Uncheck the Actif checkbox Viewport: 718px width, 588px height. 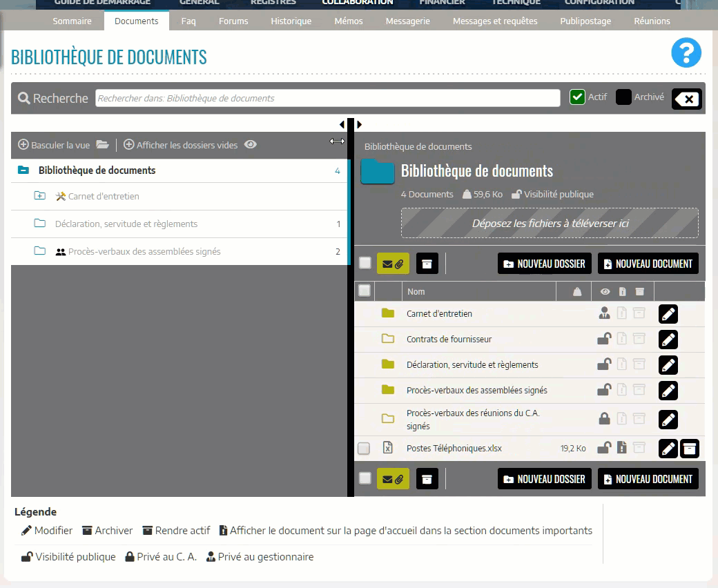(x=576, y=97)
